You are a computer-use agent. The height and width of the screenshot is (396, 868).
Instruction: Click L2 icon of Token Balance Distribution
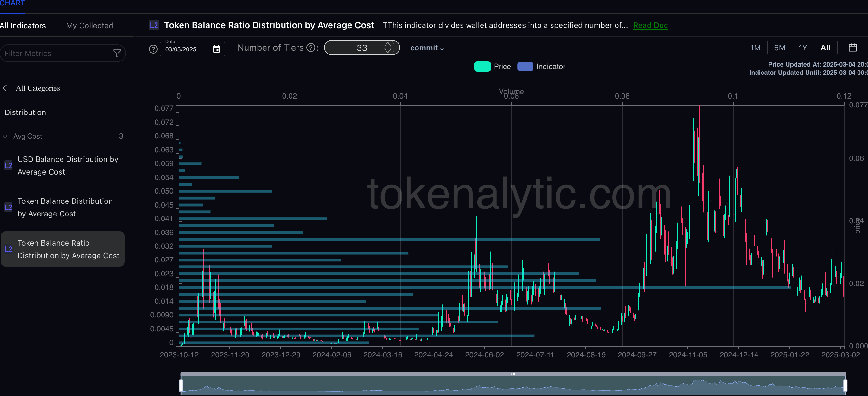[9, 207]
